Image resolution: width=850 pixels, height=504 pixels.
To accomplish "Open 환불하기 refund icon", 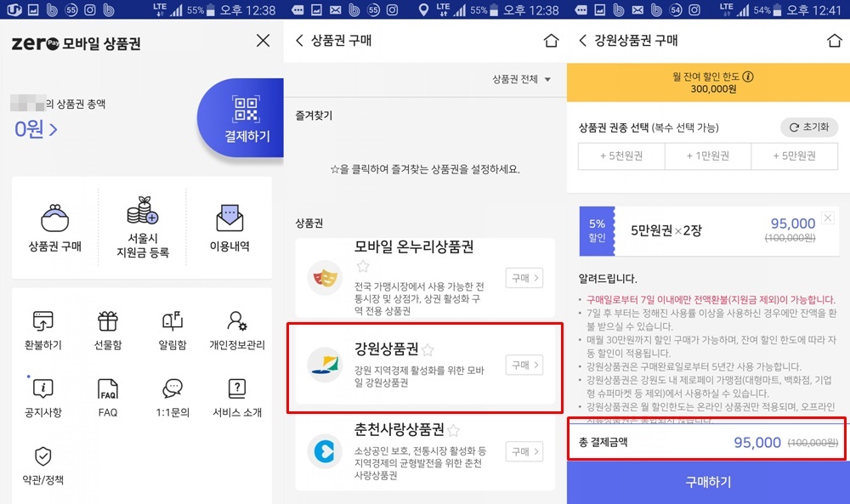I will [42, 320].
